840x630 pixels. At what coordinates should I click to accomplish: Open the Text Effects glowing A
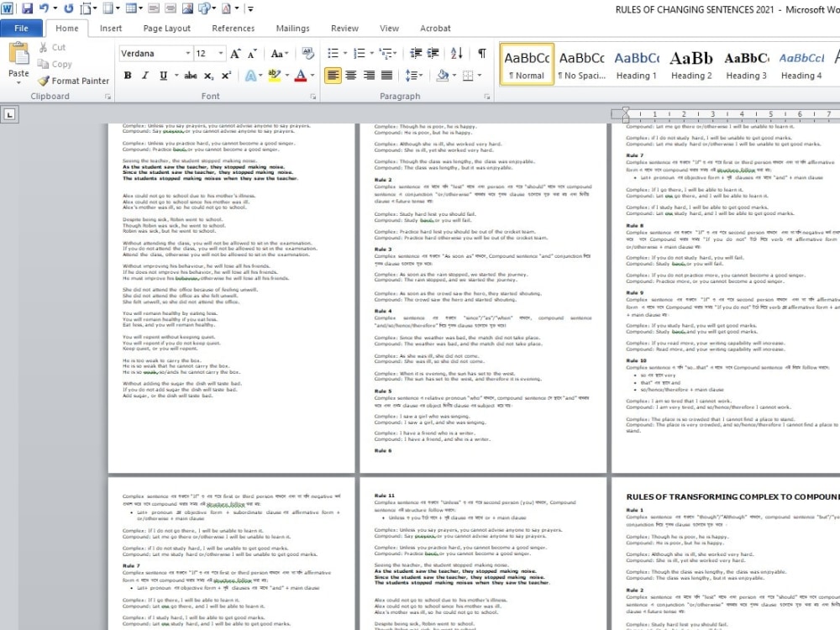tap(250, 76)
